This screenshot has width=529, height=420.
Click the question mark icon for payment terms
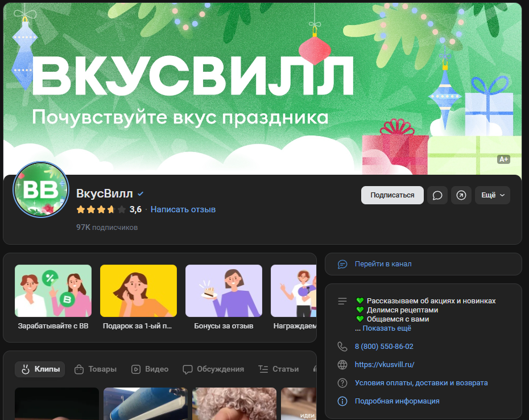point(342,383)
